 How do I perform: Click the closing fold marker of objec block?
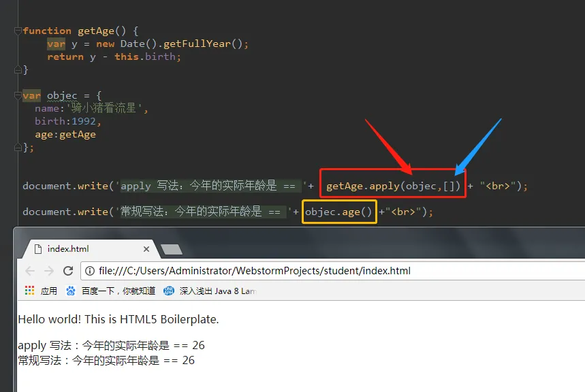[18, 147]
